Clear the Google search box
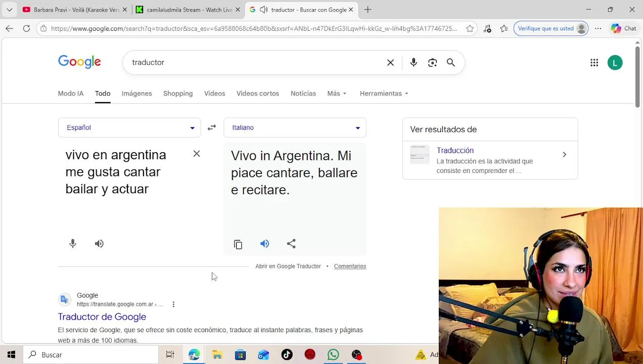This screenshot has height=364, width=643. (390, 63)
